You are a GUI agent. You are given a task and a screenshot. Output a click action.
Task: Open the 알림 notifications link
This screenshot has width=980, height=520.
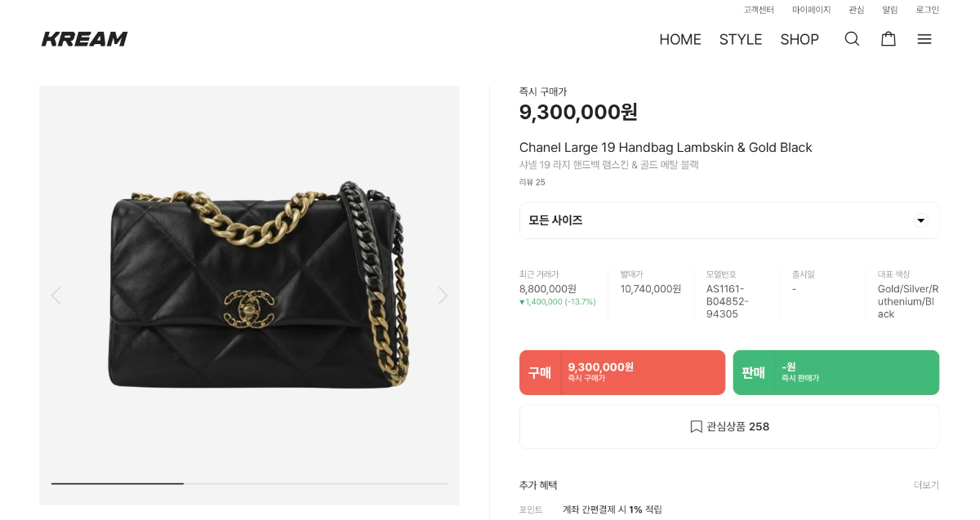pos(889,10)
